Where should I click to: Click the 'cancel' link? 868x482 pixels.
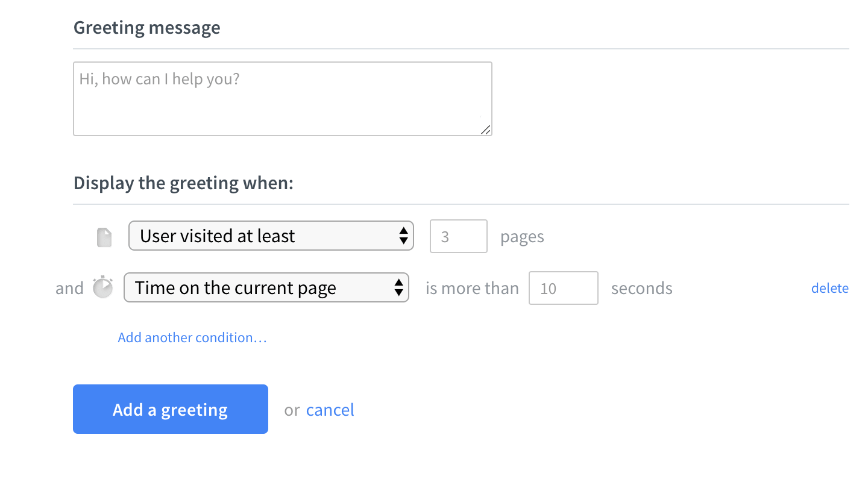tap(330, 410)
